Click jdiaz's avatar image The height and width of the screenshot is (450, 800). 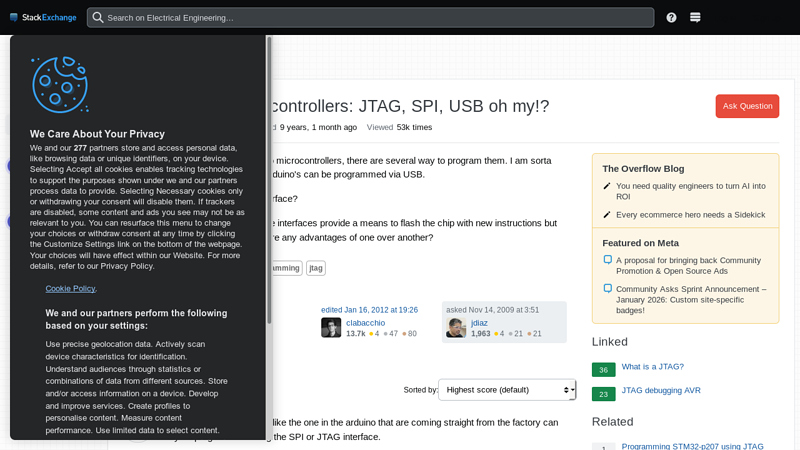456,328
